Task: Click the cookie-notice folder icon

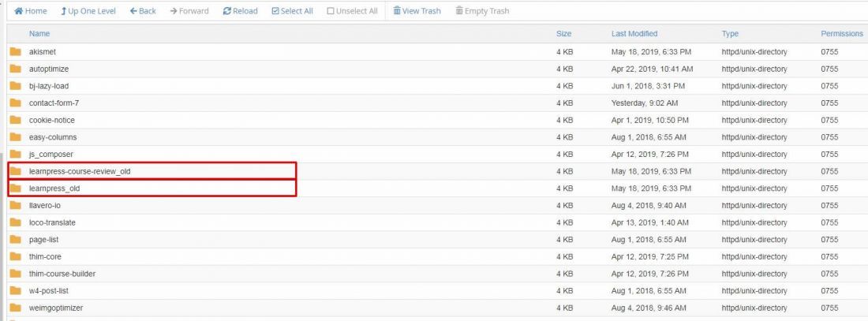Action: coord(16,120)
